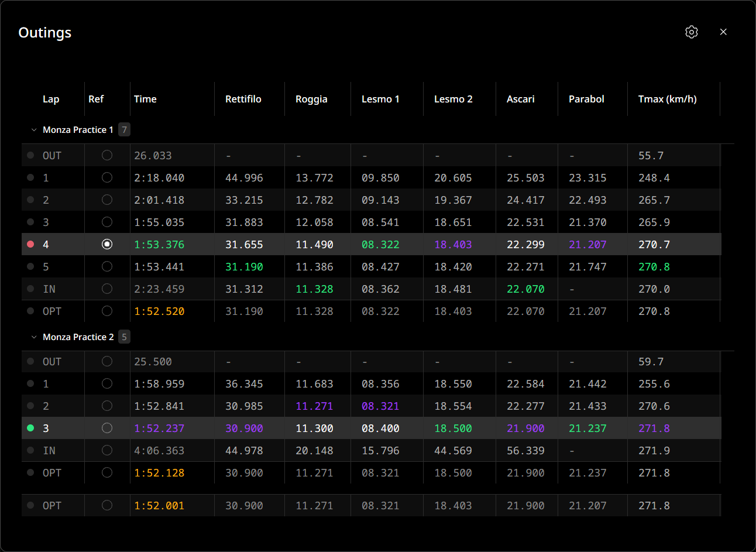The height and width of the screenshot is (552, 756).
Task: Toggle the dot on lap 1:52.841 row
Action: [x=30, y=406]
